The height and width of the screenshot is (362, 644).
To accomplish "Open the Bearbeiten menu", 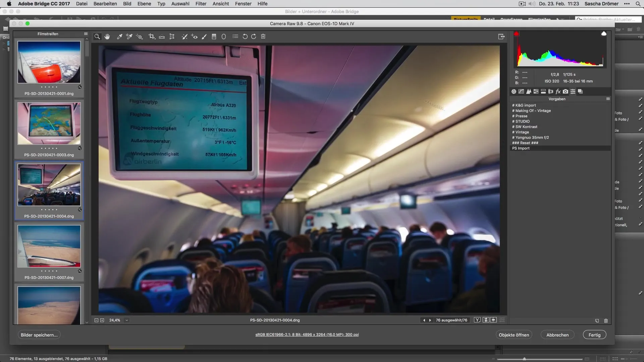I will (x=105, y=4).
